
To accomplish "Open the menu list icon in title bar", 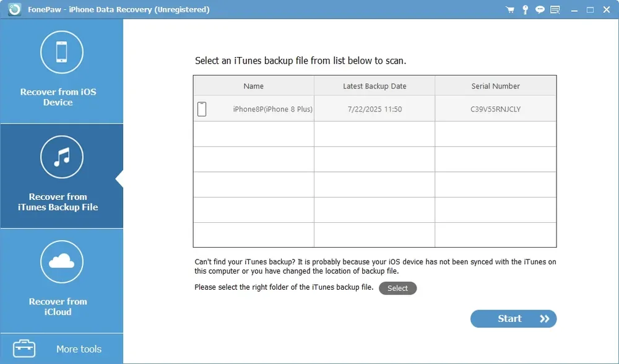I will (555, 10).
